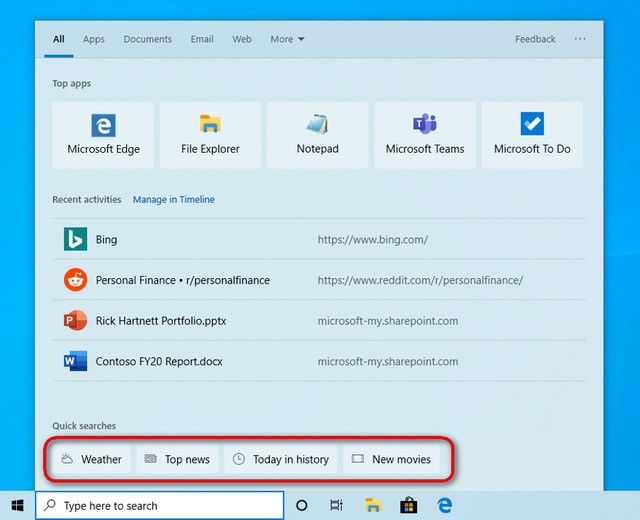Open Microsoft Edge from the taskbar
640x520 pixels.
[x=444, y=506]
